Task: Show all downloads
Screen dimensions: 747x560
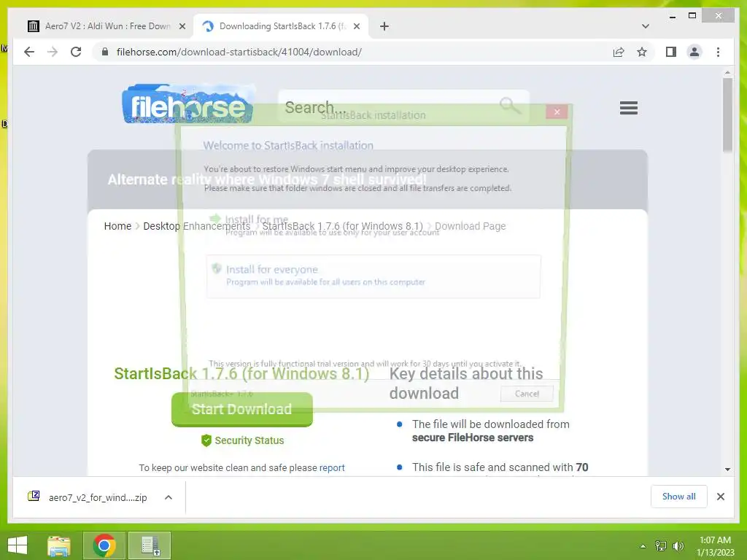Action: 679,497
